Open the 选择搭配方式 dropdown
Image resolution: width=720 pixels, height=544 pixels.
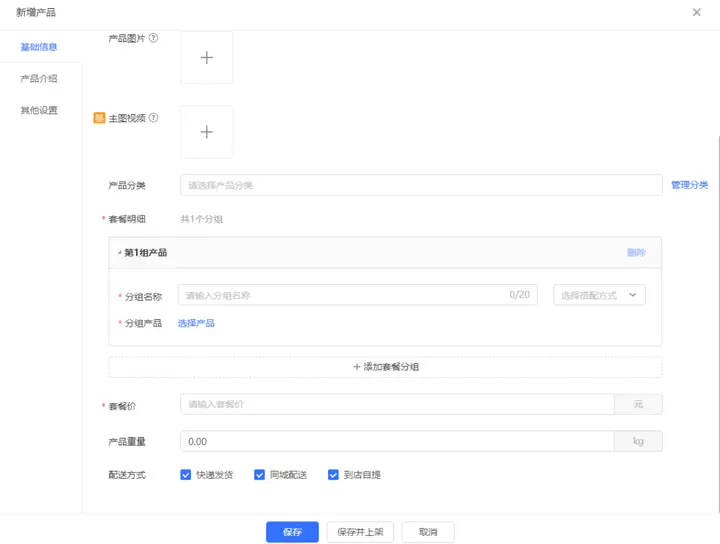point(599,295)
